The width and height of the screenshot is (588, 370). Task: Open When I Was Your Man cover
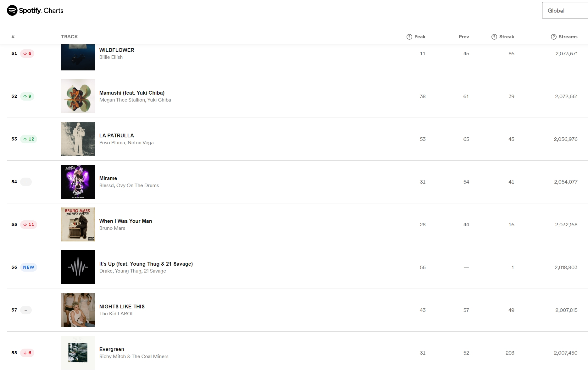coord(78,224)
